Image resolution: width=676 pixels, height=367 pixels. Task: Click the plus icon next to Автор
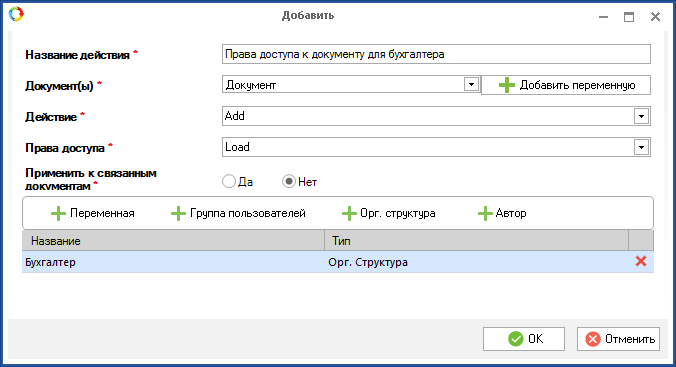(485, 213)
